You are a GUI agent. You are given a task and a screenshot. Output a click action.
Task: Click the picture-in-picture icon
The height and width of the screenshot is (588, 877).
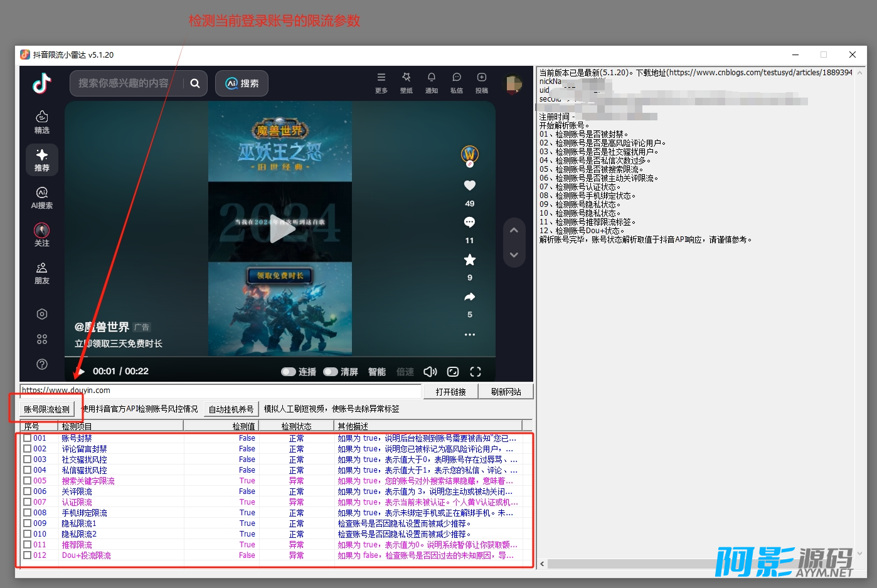click(x=453, y=372)
